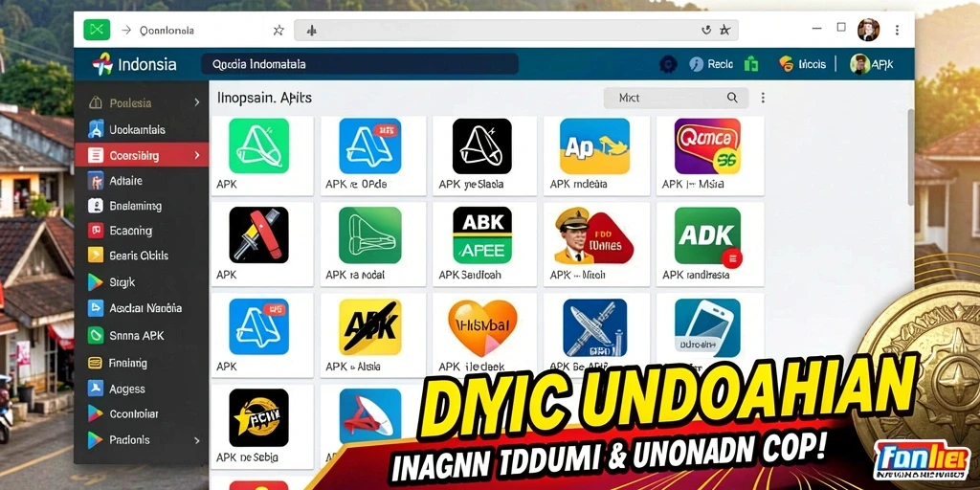The height and width of the screenshot is (490, 980).
Task: Open the blue smartphone app icon
Action: [x=707, y=327]
